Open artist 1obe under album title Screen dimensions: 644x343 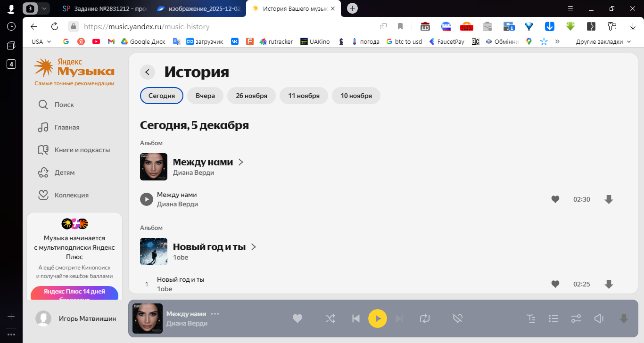[181, 257]
